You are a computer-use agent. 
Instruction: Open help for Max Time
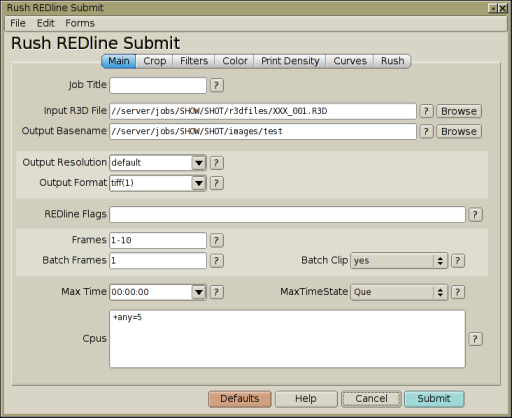[x=217, y=292]
